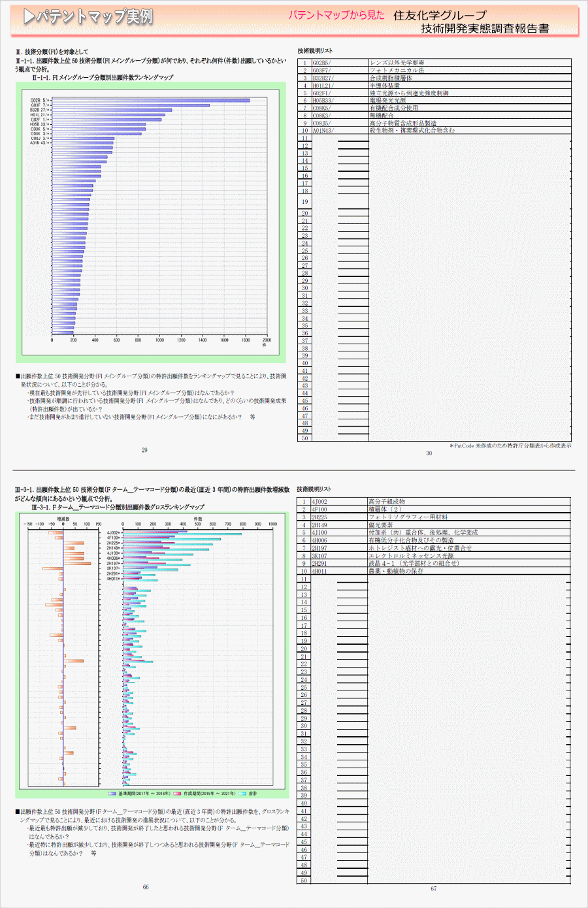Click the 4J002 total bar in gross chart

[183, 534]
